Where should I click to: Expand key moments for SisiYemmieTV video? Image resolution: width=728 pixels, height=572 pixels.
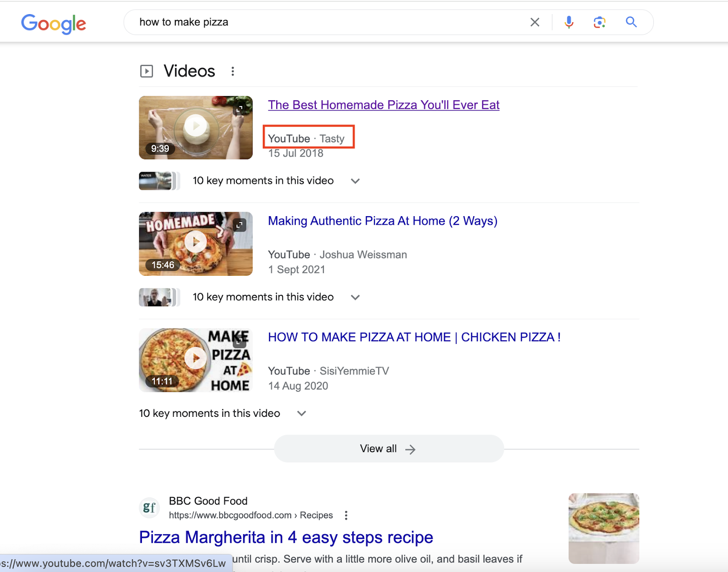(302, 413)
